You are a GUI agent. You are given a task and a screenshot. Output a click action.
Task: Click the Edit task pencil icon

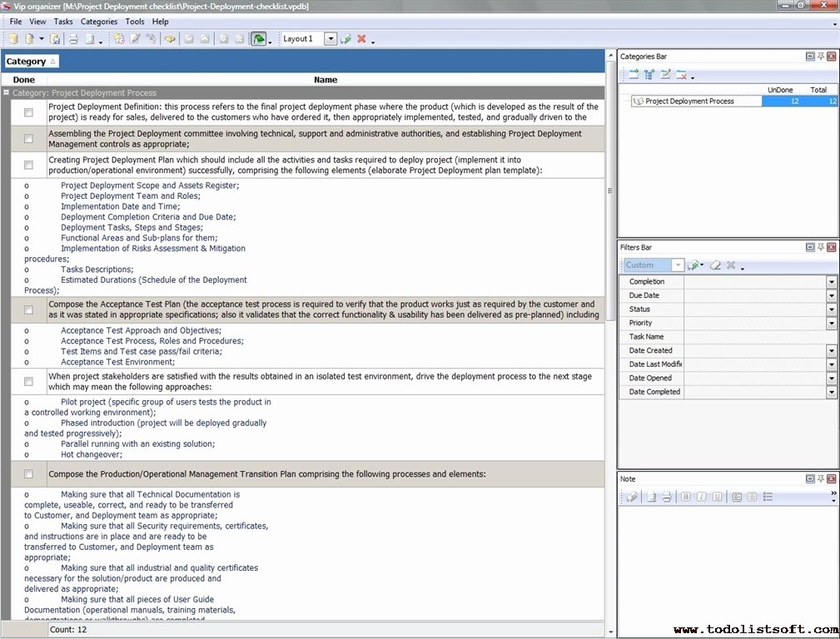coord(136,38)
